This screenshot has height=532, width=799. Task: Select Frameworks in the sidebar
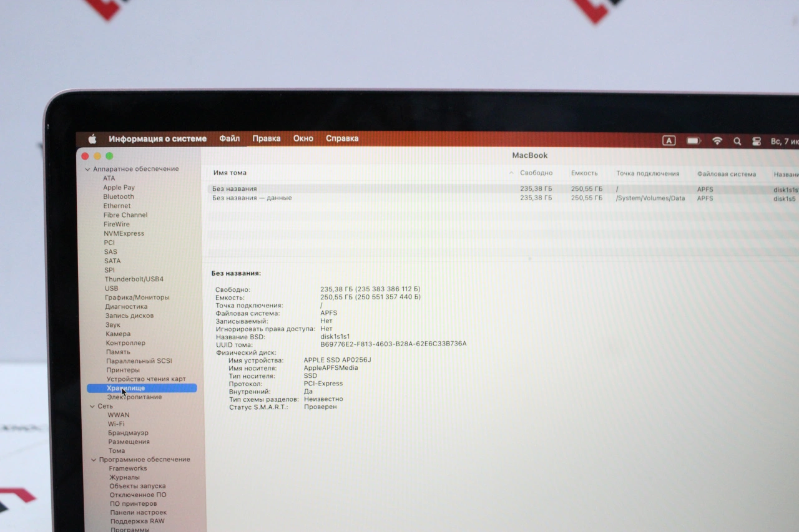tap(128, 468)
